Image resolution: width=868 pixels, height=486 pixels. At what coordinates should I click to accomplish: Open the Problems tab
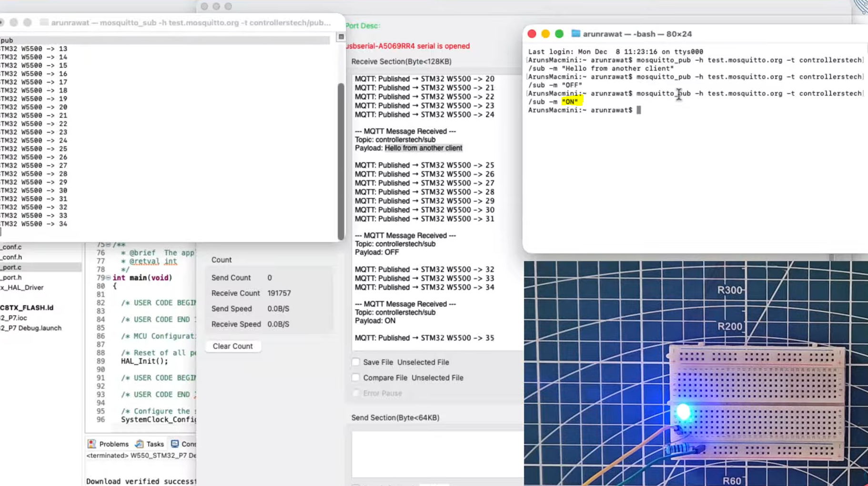coord(113,444)
